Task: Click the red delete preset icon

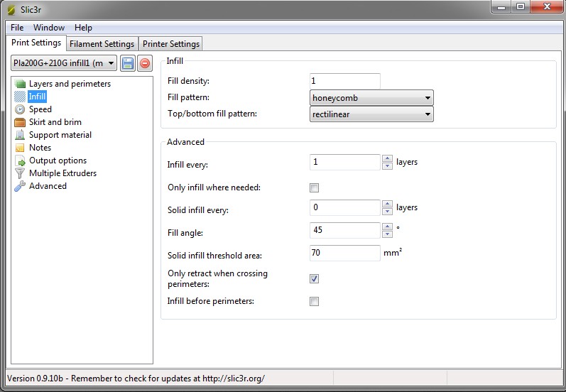Action: [x=145, y=63]
